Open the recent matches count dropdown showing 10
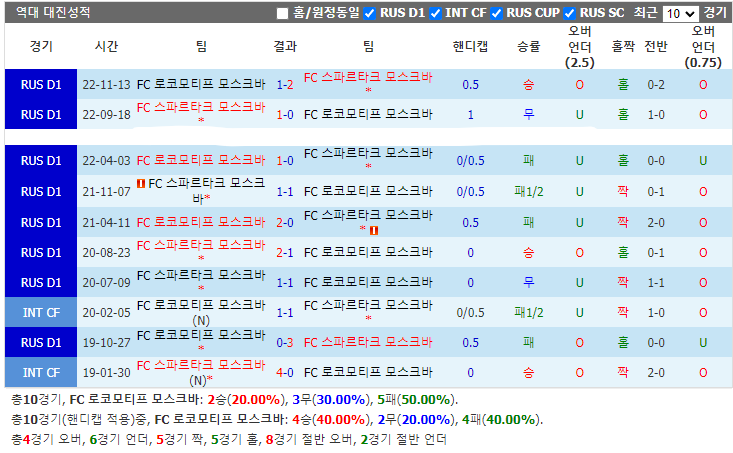 click(681, 14)
